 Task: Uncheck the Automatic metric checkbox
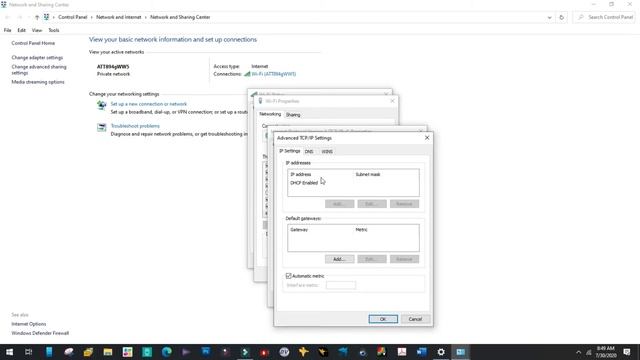pyautogui.click(x=289, y=276)
